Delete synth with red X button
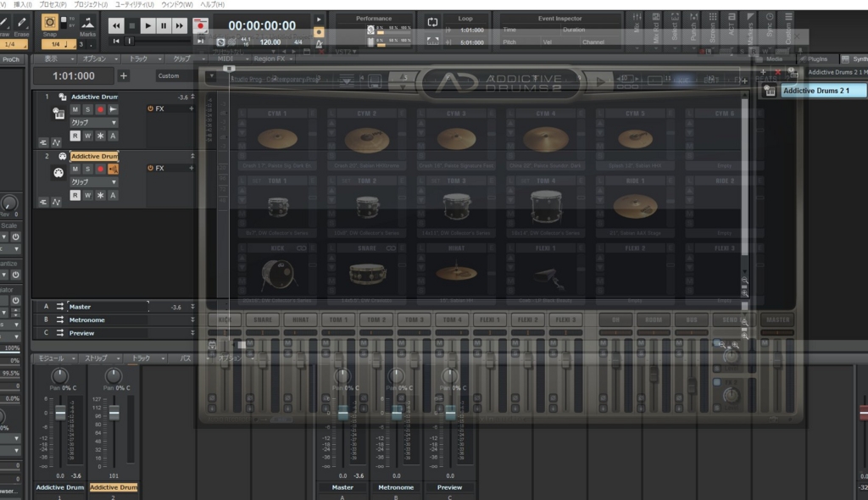The image size is (868, 500). (777, 72)
